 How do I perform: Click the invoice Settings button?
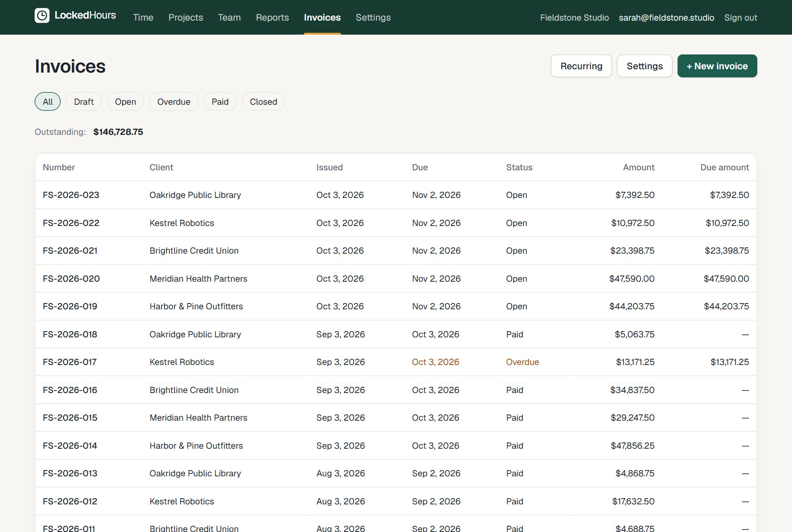644,66
